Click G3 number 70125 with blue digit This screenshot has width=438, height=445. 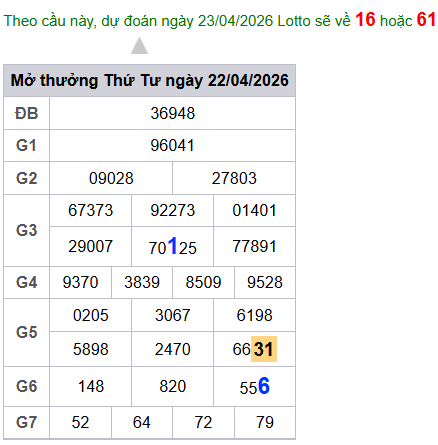pos(172,246)
